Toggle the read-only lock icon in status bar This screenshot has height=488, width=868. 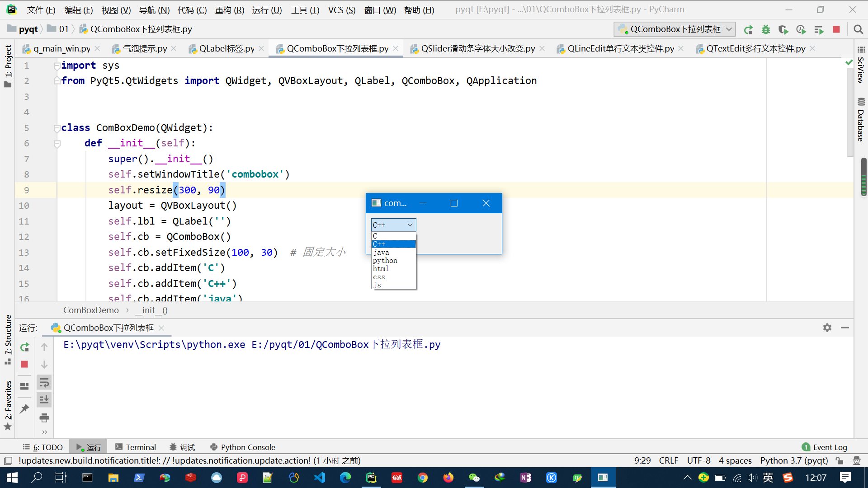(840, 460)
